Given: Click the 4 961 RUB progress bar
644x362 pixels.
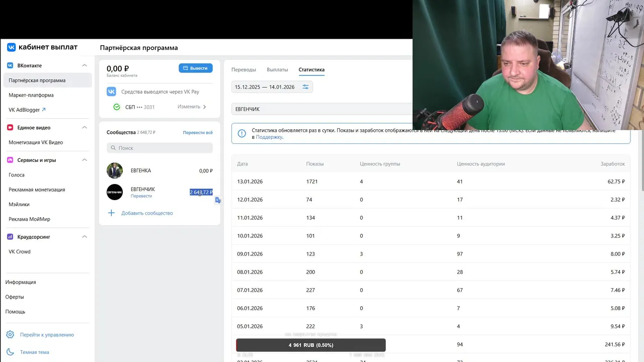Looking at the screenshot, I should click(x=311, y=345).
